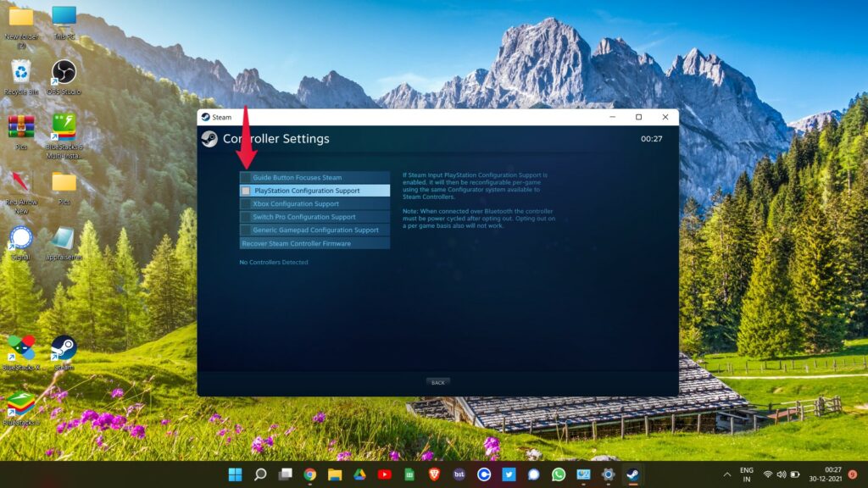Open the ENG IN language selector
The width and height of the screenshot is (868, 488).
pos(748,474)
